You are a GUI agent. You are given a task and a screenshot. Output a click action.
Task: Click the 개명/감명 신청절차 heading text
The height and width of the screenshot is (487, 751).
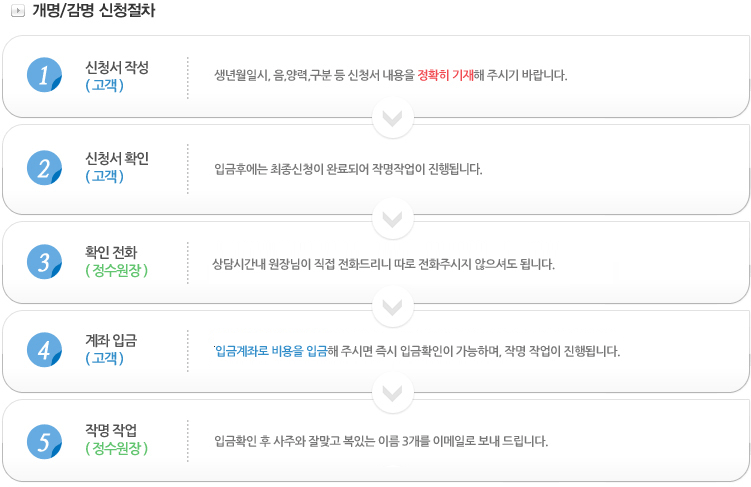pos(93,11)
